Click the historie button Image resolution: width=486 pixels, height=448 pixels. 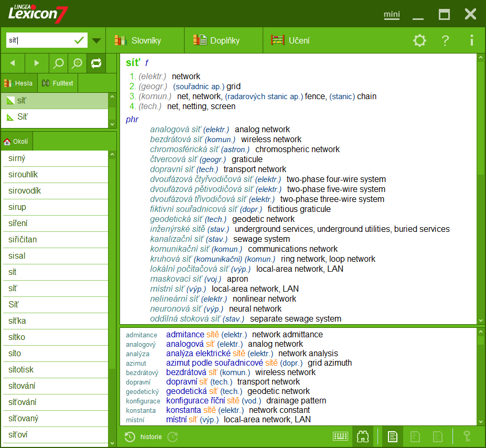[145, 436]
